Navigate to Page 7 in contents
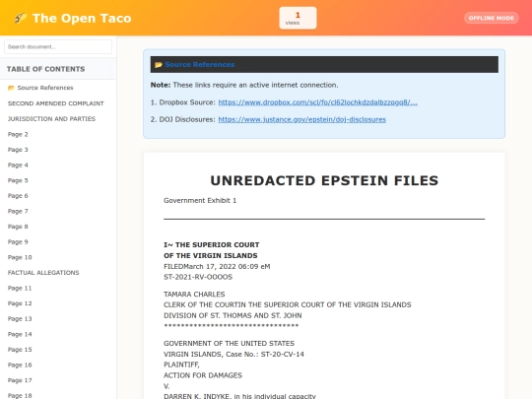Viewport: 532px width, 399px height. 18,212
